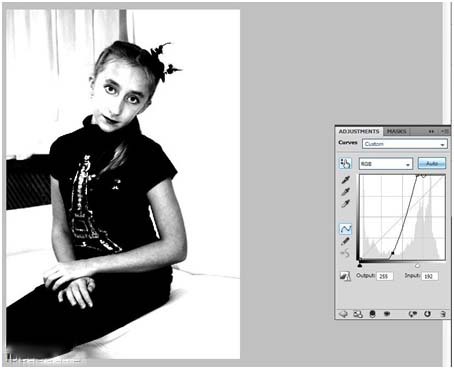Click the girl photo canvas
454x369 pixels.
tap(123, 184)
